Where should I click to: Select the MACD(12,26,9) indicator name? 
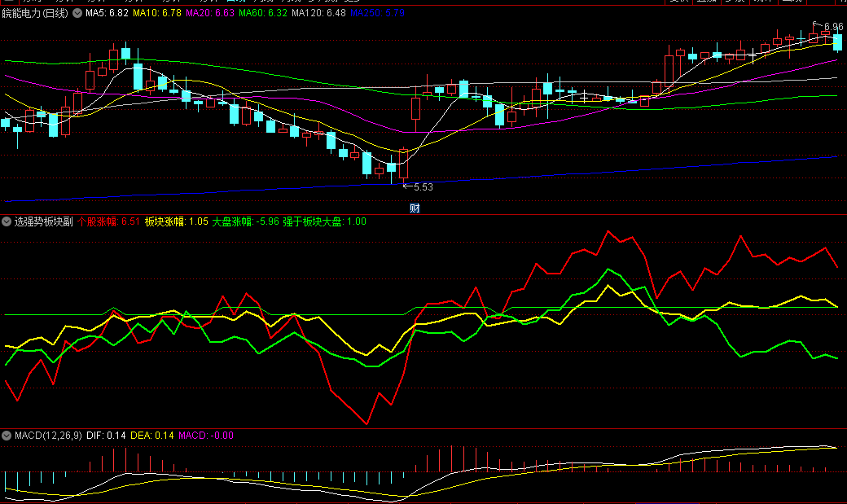click(49, 436)
